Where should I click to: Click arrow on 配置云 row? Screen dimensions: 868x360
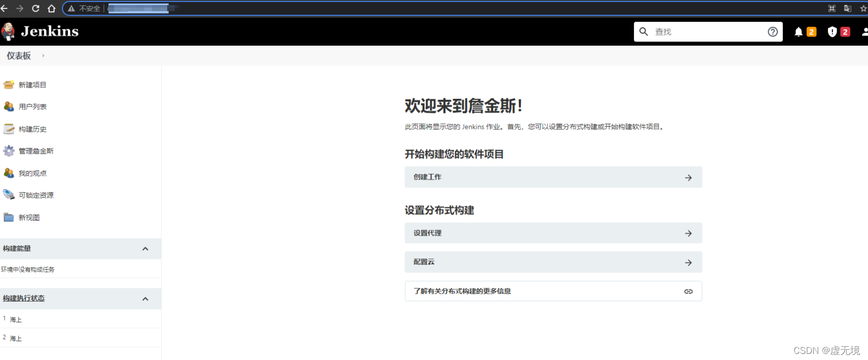point(688,263)
